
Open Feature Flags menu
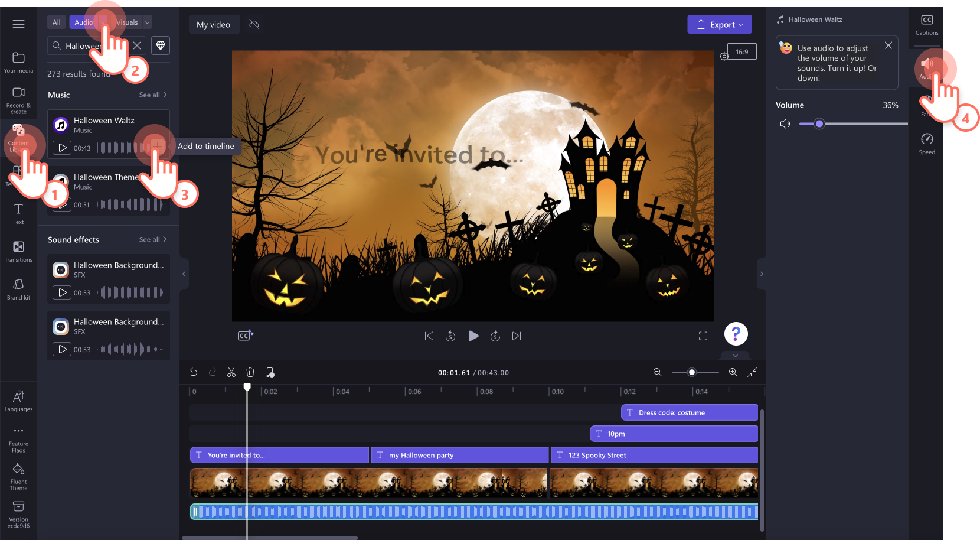[x=18, y=439]
